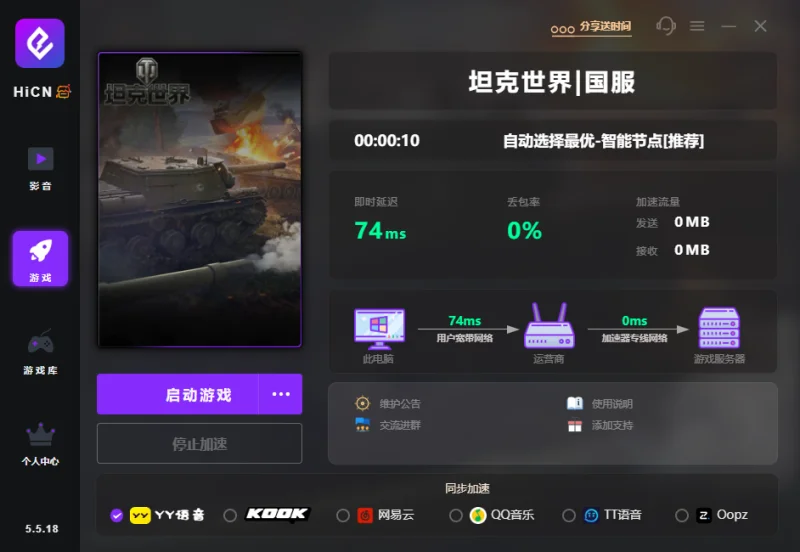
Task: Open the 游戏库 gamepad sidebar icon
Action: point(40,352)
